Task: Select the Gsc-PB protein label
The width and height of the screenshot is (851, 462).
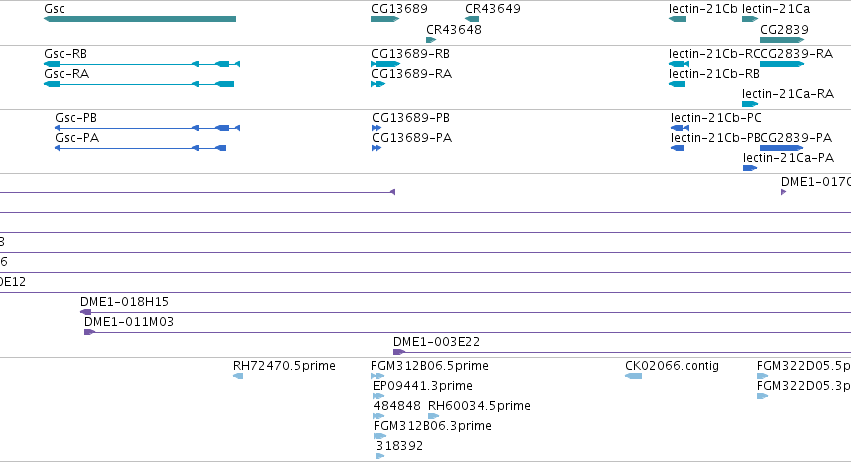Action: [x=76, y=118]
